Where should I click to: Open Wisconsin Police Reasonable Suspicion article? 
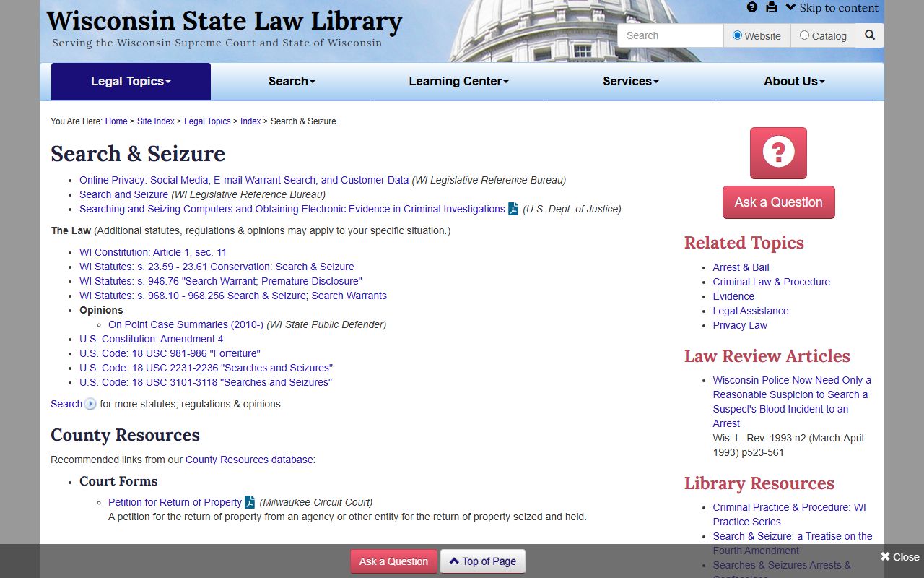(792, 402)
